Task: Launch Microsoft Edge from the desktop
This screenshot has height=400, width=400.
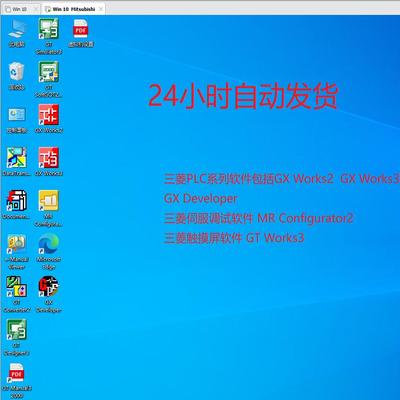Action: (x=49, y=252)
